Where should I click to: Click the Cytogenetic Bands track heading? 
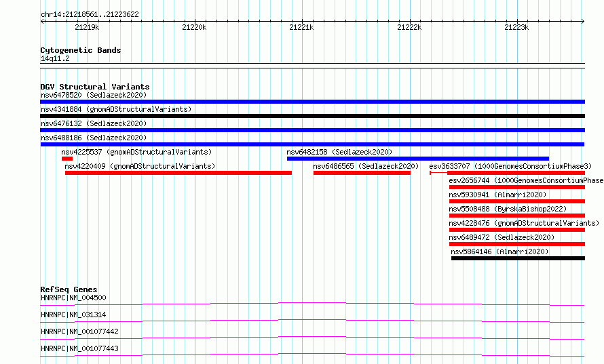pos(81,50)
